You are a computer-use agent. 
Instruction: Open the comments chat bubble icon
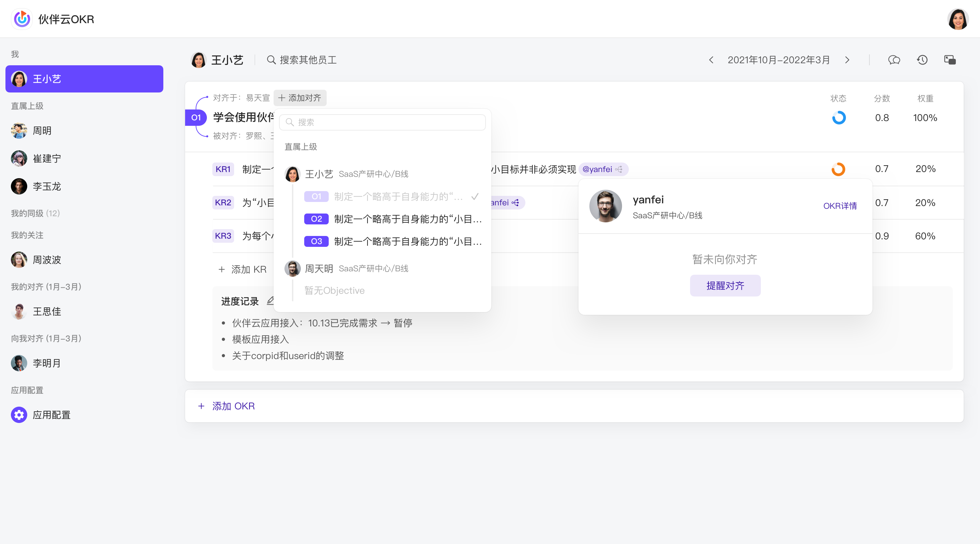coord(894,60)
